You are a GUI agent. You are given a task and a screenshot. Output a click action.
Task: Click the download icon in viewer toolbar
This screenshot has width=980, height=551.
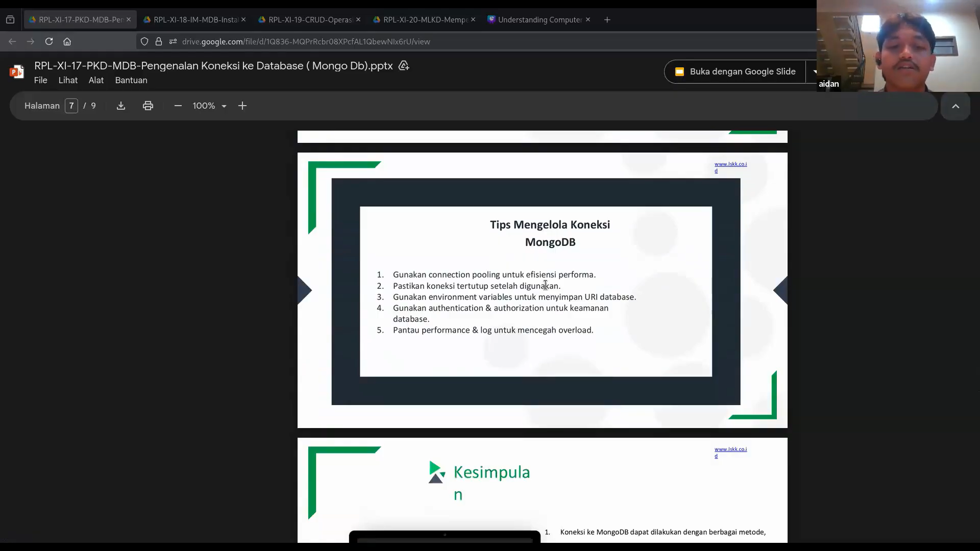pos(121,106)
